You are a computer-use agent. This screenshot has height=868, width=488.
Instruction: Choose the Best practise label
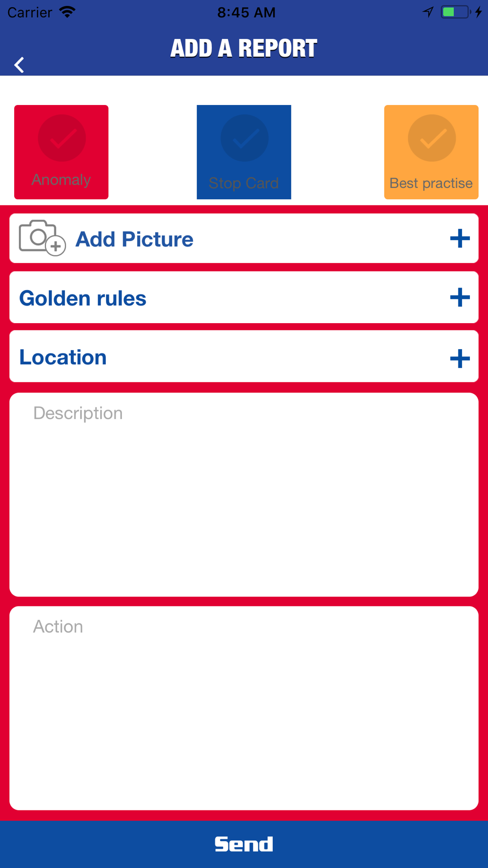[431, 183]
